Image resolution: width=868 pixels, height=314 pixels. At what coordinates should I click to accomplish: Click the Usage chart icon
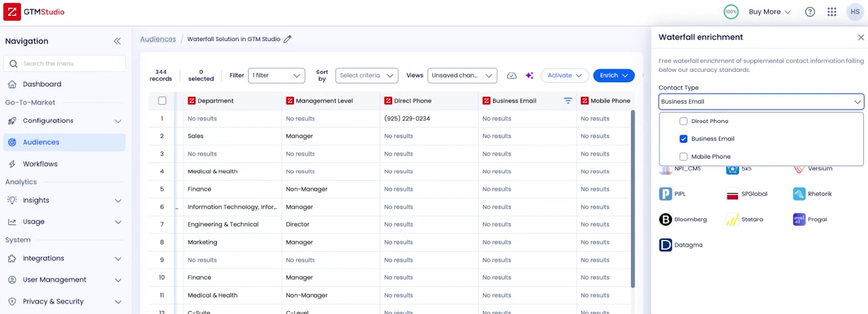[12, 222]
